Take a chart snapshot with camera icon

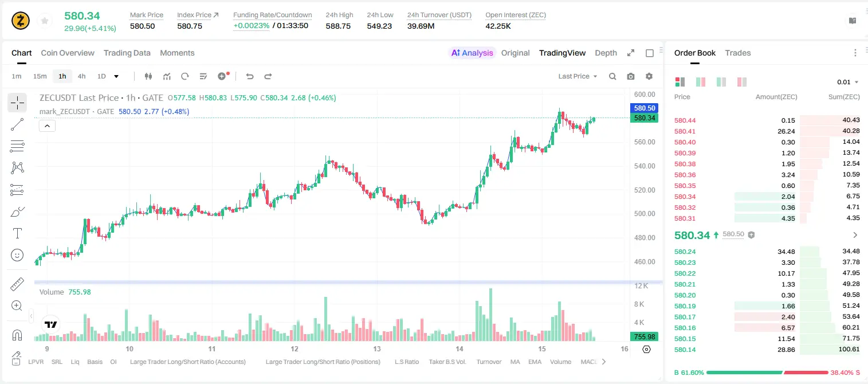[x=631, y=76]
